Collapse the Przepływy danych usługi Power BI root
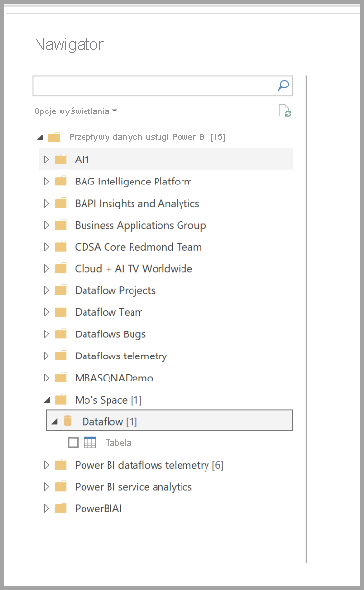364x590 pixels. coord(40,137)
